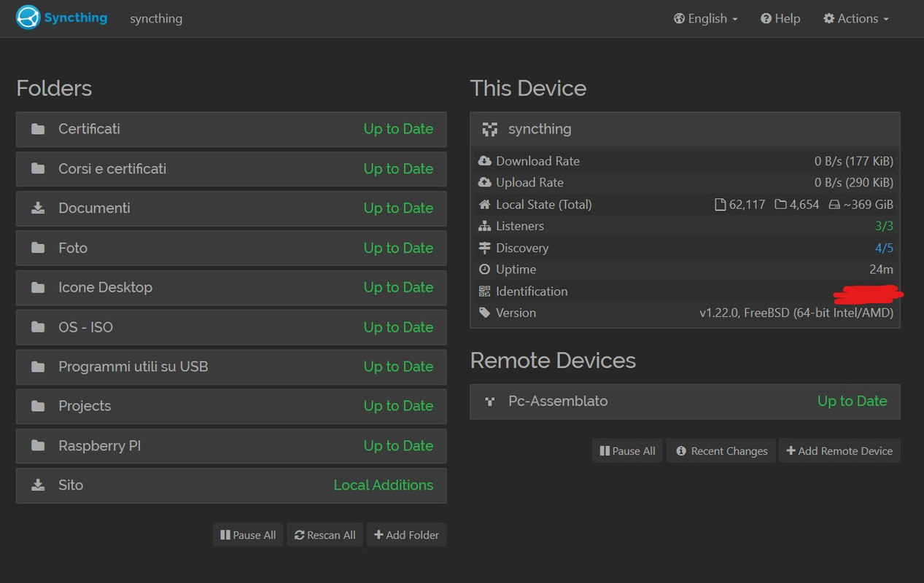This screenshot has width=924, height=583.
Task: Click the Local Additions status on Sito
Action: pos(384,485)
